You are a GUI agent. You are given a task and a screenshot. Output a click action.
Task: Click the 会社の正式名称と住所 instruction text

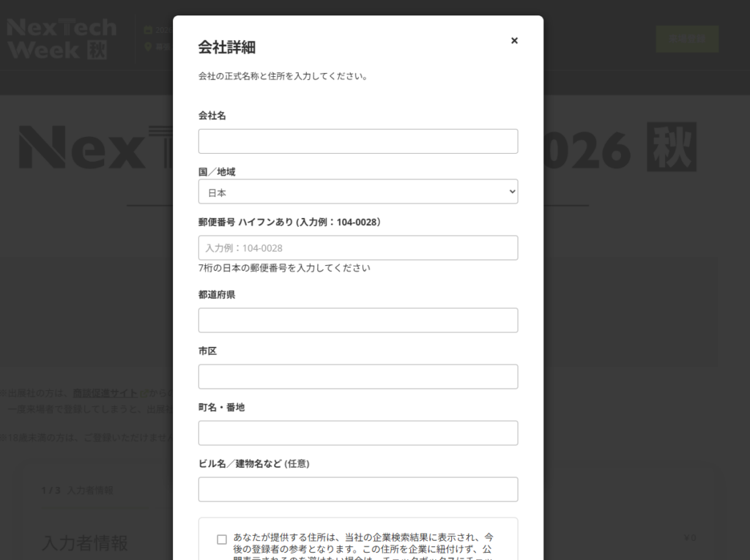click(283, 76)
